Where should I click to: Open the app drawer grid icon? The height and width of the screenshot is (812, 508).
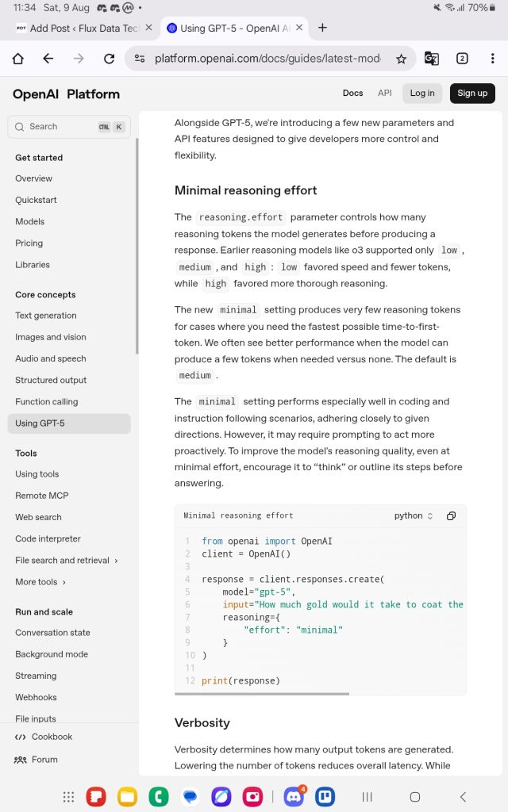click(x=69, y=797)
